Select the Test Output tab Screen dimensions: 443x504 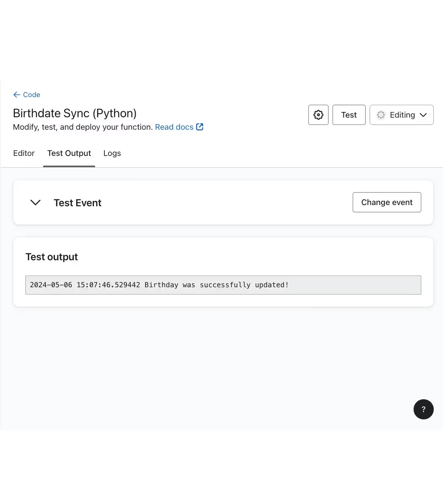(69, 153)
